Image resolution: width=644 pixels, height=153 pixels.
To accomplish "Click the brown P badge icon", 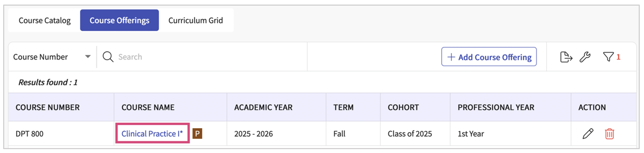I will click(197, 134).
